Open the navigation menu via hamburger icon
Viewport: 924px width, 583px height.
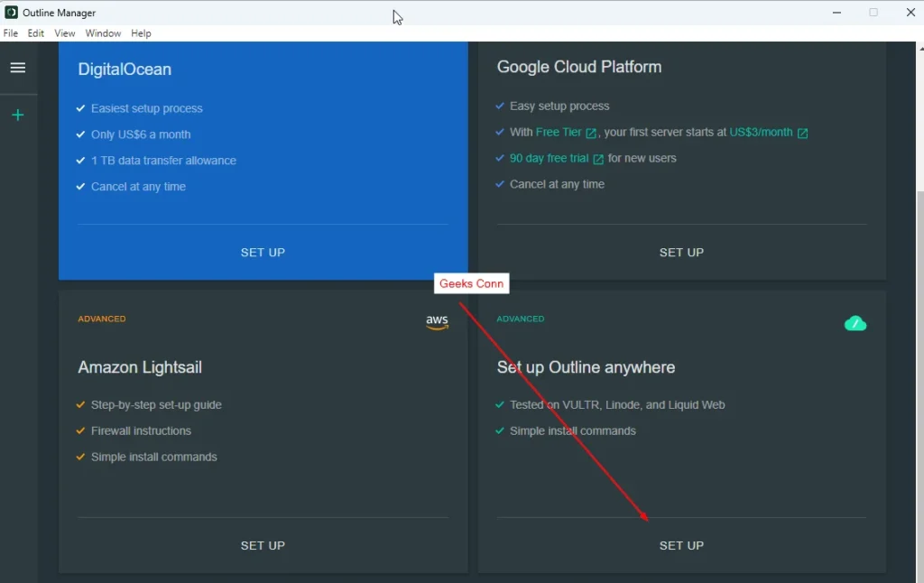18,67
